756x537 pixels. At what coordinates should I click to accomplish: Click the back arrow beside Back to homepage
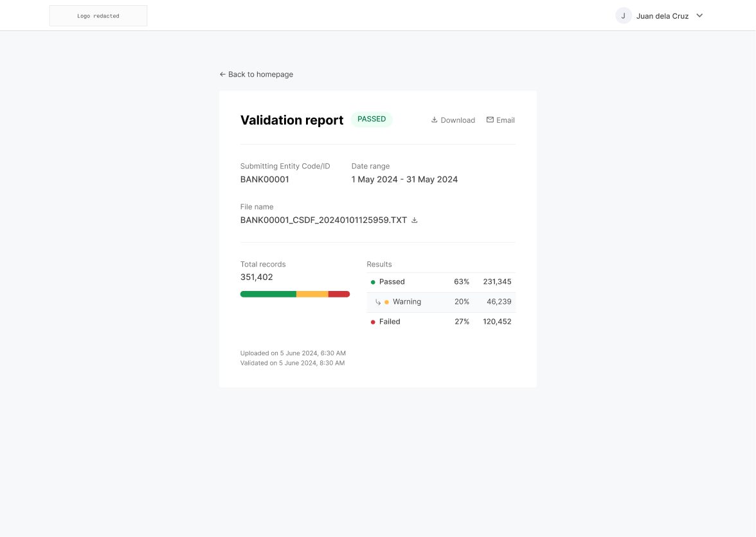coord(222,74)
